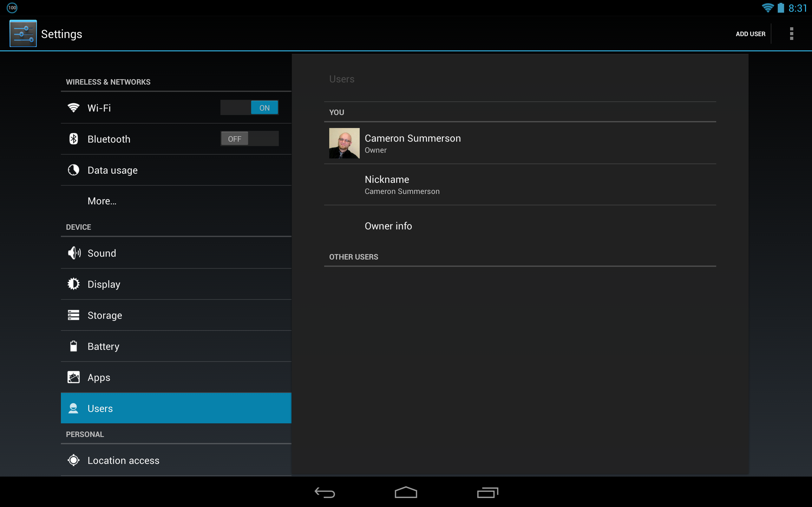Screen dimensions: 812x507
Task: Select the Sound speaker icon
Action: click(x=74, y=253)
